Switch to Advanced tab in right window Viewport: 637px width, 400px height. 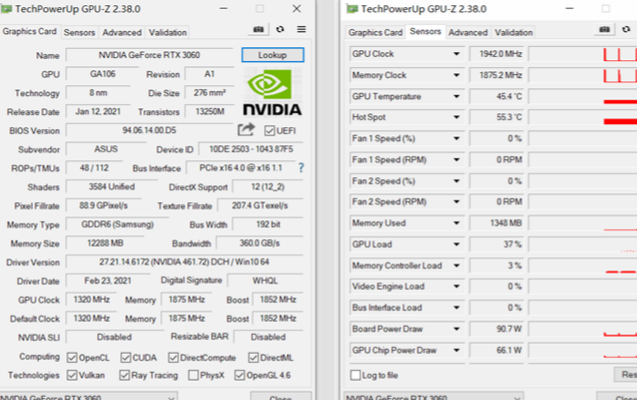(468, 32)
